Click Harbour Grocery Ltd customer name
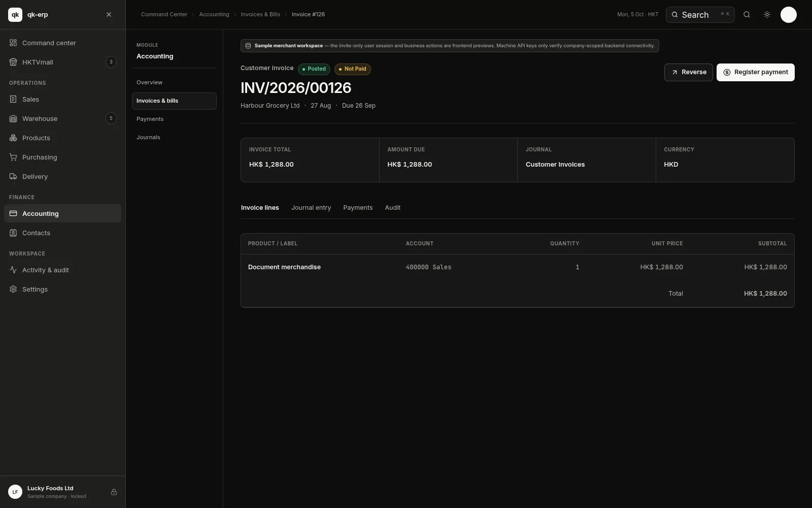This screenshot has height=508, width=812. (270, 106)
